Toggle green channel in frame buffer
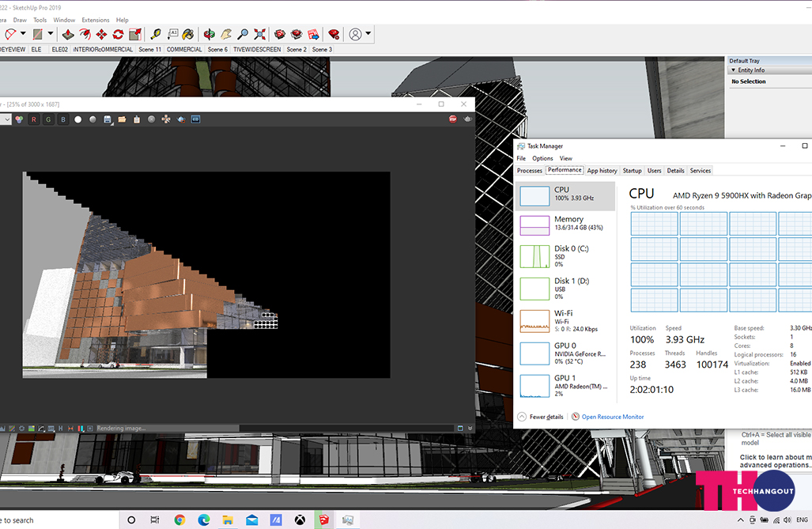This screenshot has width=812, height=529. 48,119
